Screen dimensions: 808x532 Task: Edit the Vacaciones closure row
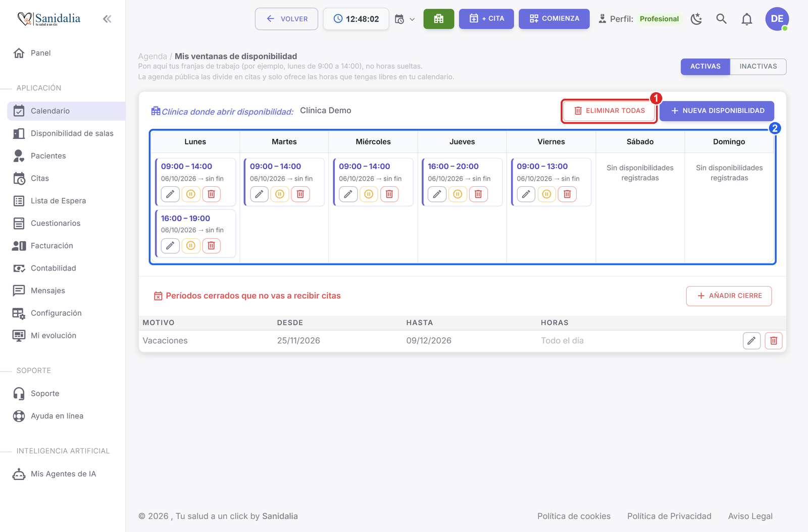[x=752, y=341]
